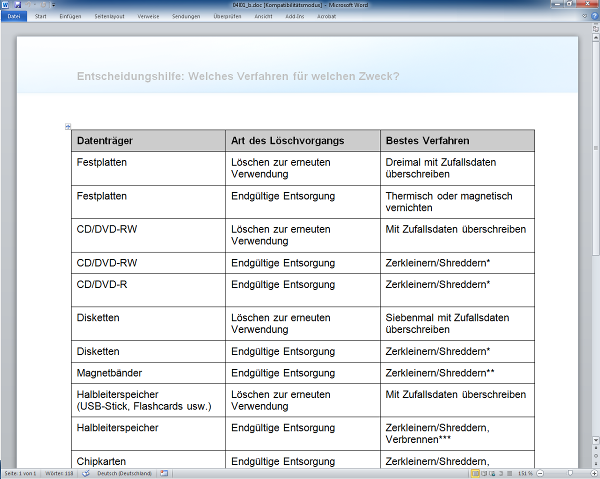Viewport: 600px width, 479px height.
Task: Open the Seitenlayout tab
Action: point(110,16)
